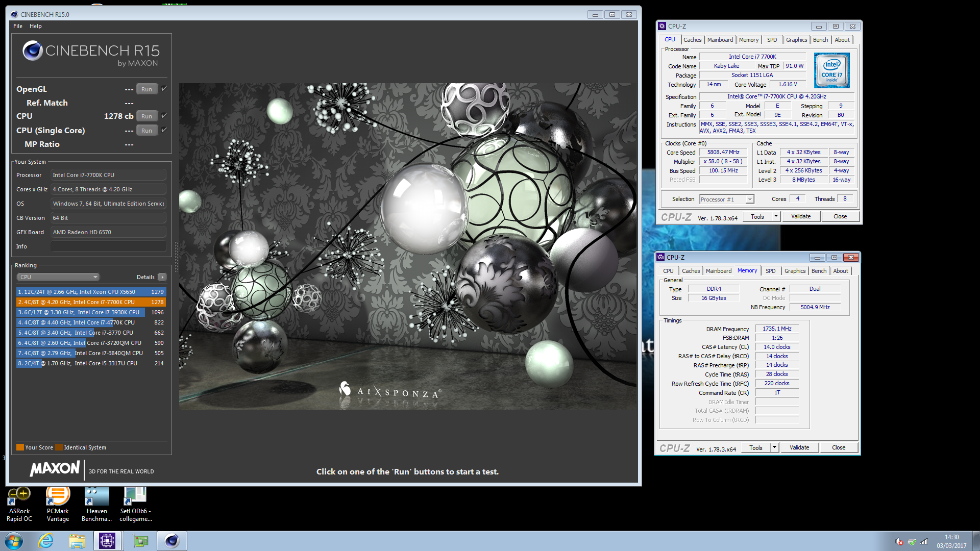Image resolution: width=980 pixels, height=551 pixels.
Task: Switch to Cinebench taskbar button
Action: point(172,541)
